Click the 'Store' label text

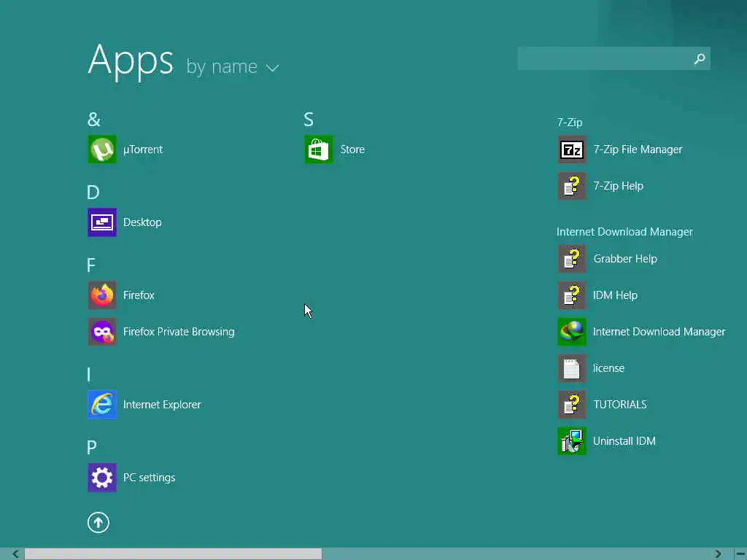352,149
